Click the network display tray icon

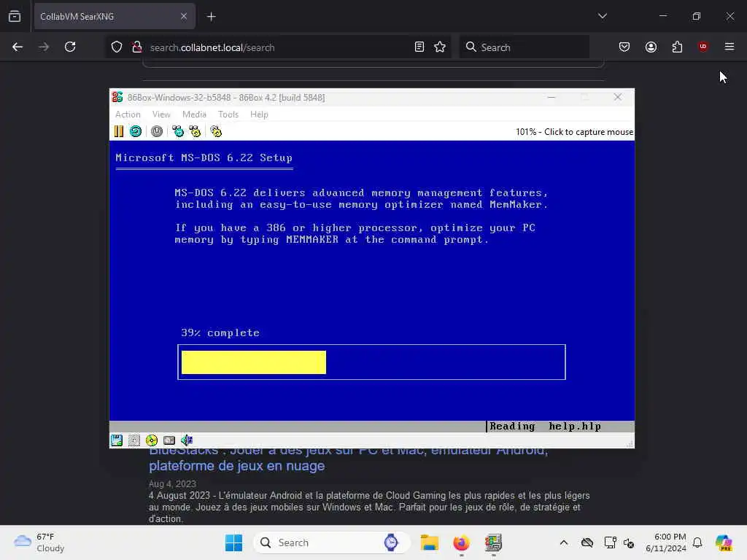pos(610,542)
